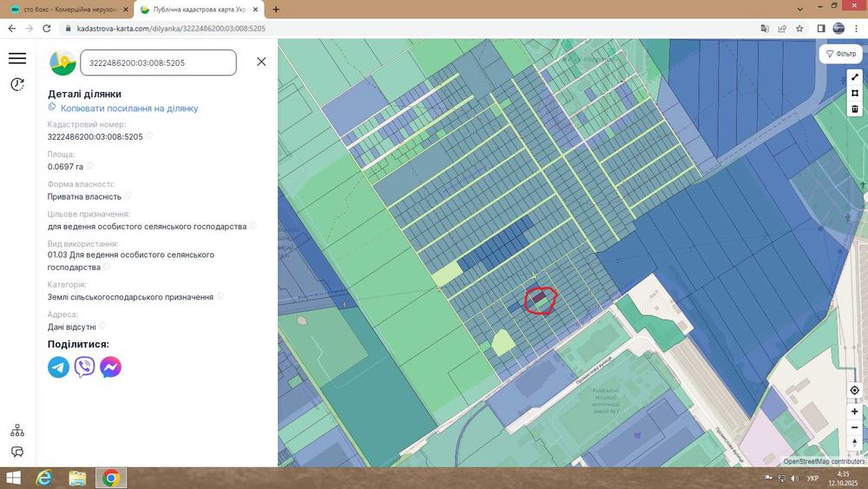This screenshot has width=868, height=489.
Task: Zoom in the map with plus
Action: 855,412
